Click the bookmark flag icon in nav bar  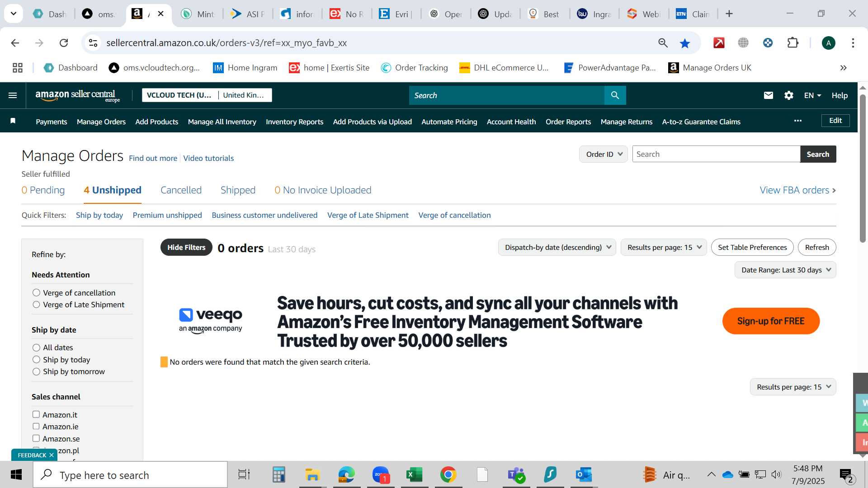tap(13, 121)
